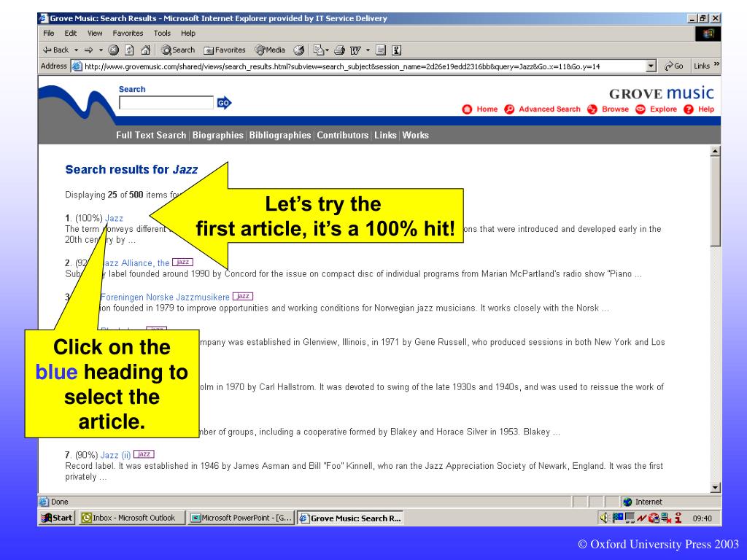This screenshot has height=560, width=747.
Task: Click the vertical scrollbar thumb
Action: 715,202
